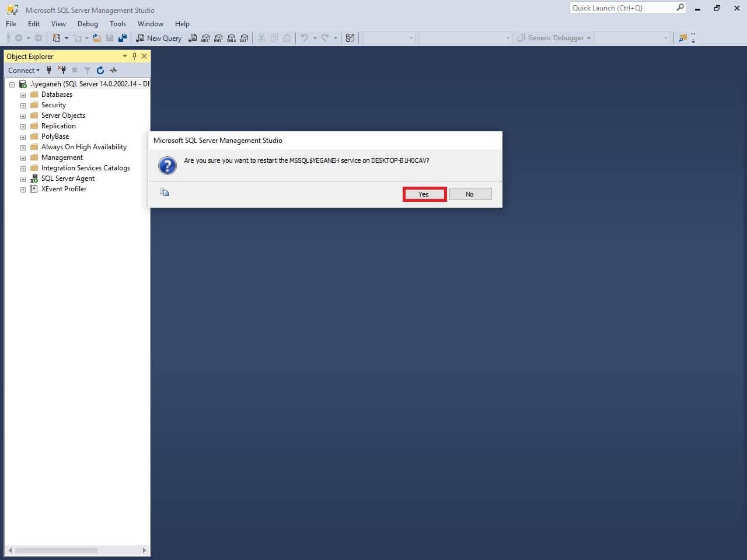Click the New Query toolbar button
The width and height of the screenshot is (747, 560).
tap(159, 38)
